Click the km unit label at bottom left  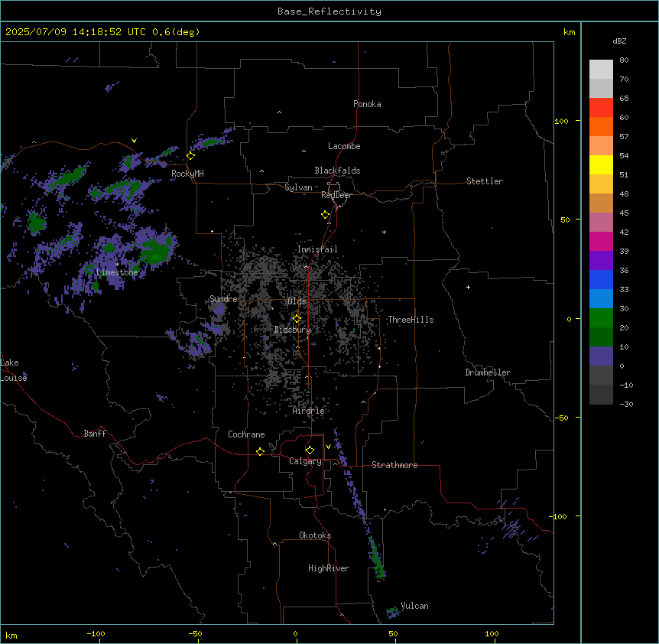(x=11, y=635)
